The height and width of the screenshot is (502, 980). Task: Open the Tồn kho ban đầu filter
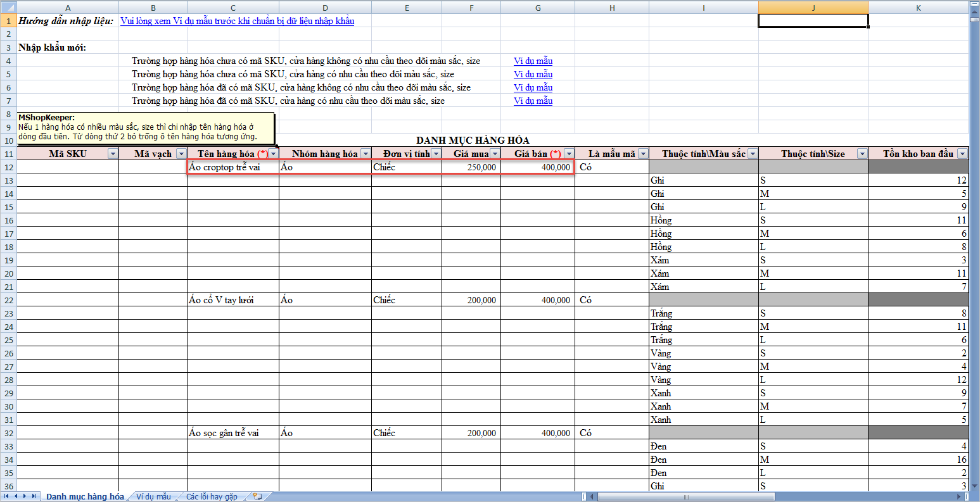point(962,154)
